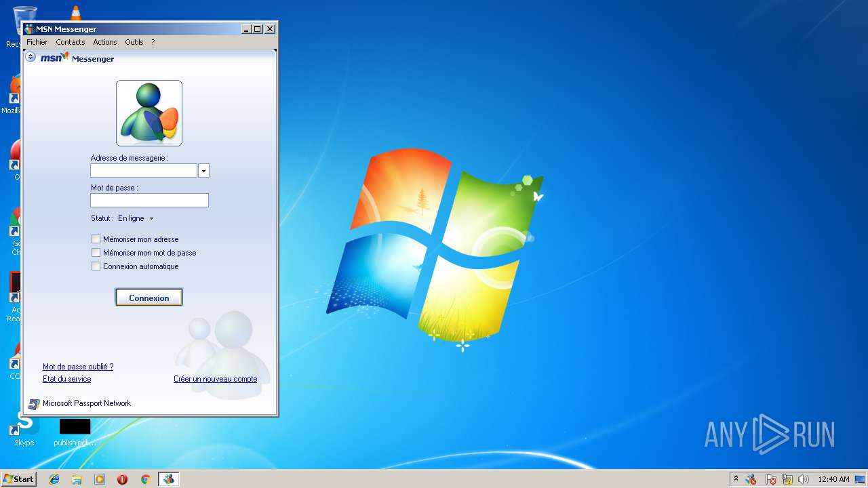The image size is (868, 488).
Task: Click Créer un nouveau compte link
Action: 216,379
